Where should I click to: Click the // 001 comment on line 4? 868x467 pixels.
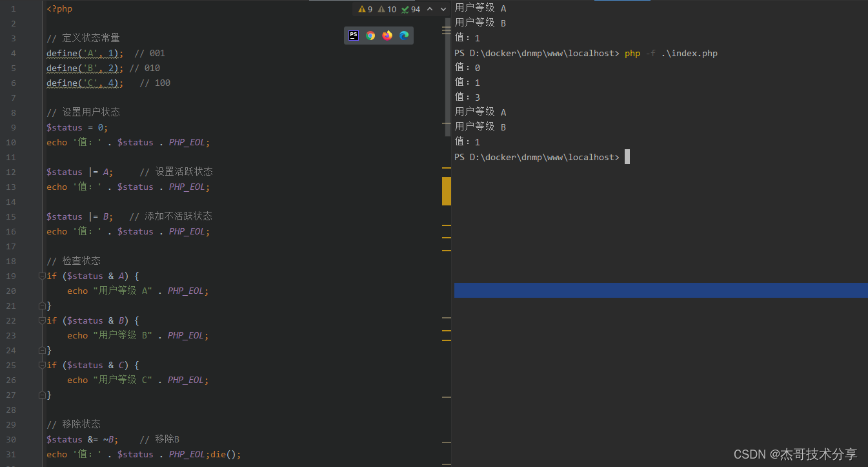pyautogui.click(x=150, y=53)
